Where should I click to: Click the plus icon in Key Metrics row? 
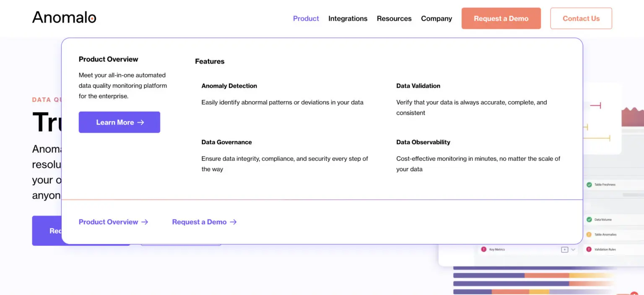pyautogui.click(x=564, y=250)
